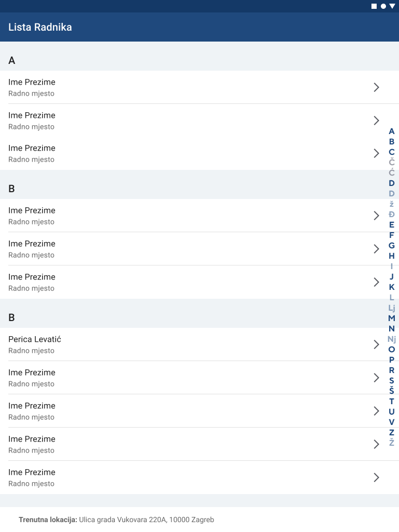
Task: Click the circle icon in the status bar
Action: tap(383, 6)
